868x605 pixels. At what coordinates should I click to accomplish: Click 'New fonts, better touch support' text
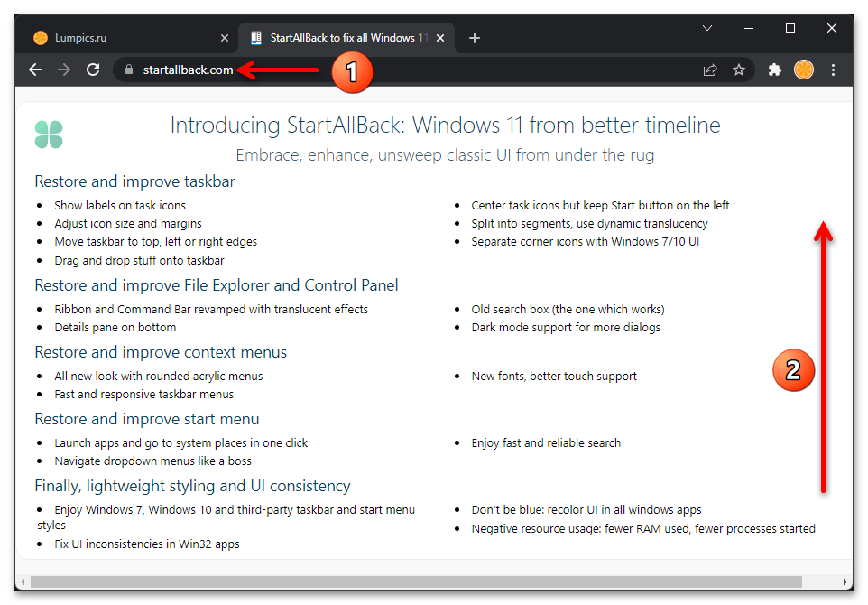(554, 377)
